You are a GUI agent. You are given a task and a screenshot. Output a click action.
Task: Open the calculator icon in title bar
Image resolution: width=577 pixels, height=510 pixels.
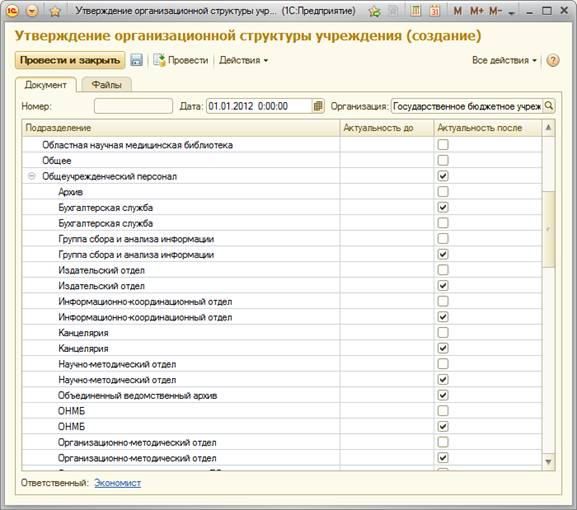click(415, 11)
